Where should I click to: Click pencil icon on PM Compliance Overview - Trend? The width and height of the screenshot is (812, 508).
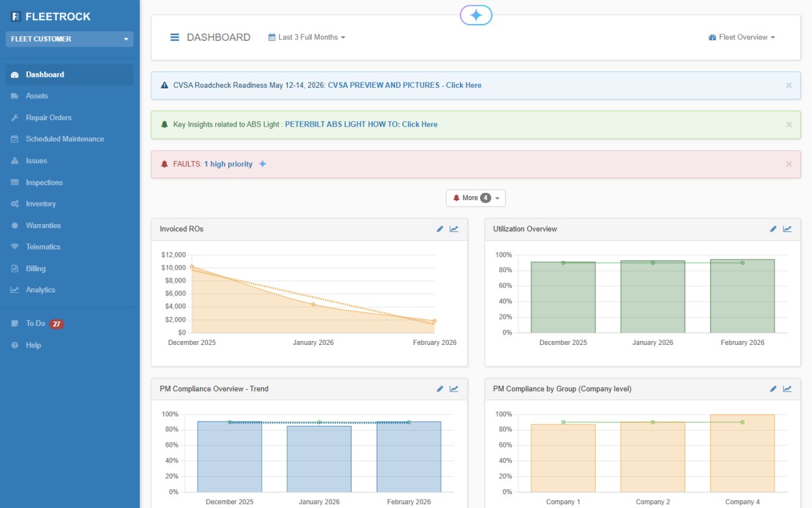coord(440,388)
